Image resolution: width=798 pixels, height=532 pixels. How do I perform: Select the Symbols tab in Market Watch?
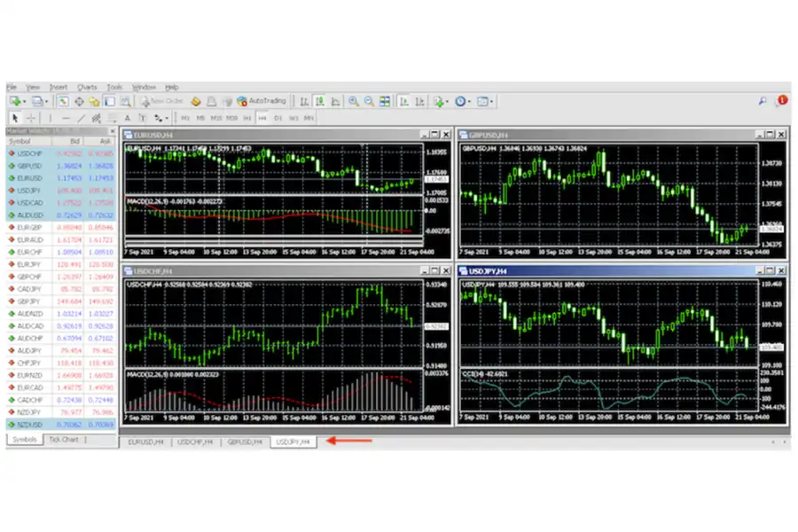tap(25, 440)
